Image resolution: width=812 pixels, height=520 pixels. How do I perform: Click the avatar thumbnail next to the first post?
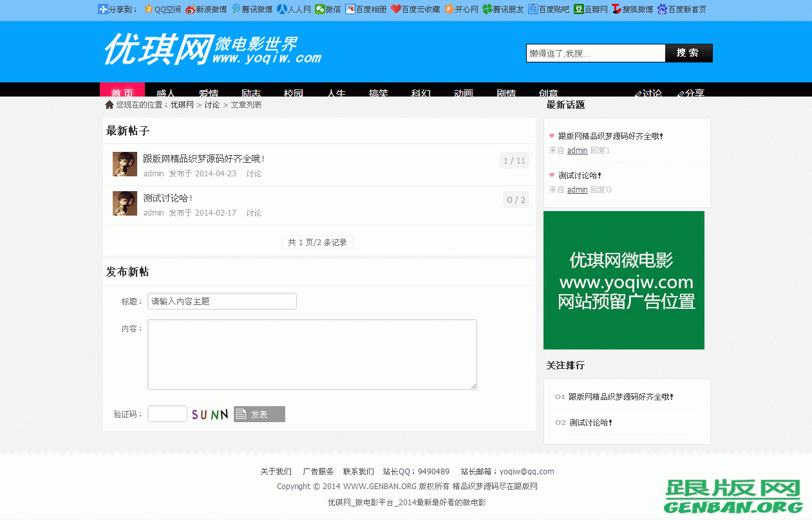pos(124,164)
